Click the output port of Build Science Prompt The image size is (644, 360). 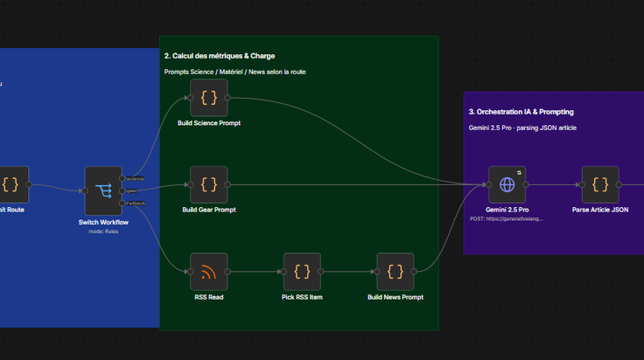tap(227, 98)
